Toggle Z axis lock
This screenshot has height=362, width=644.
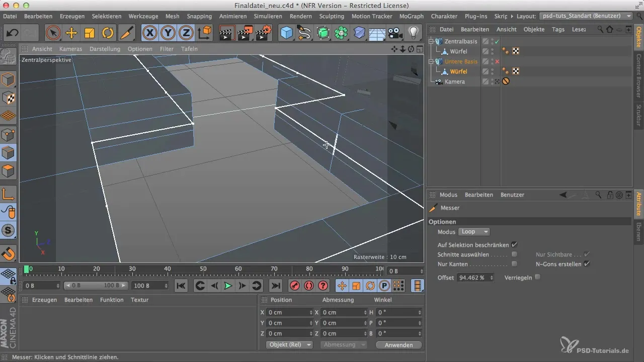(x=186, y=33)
